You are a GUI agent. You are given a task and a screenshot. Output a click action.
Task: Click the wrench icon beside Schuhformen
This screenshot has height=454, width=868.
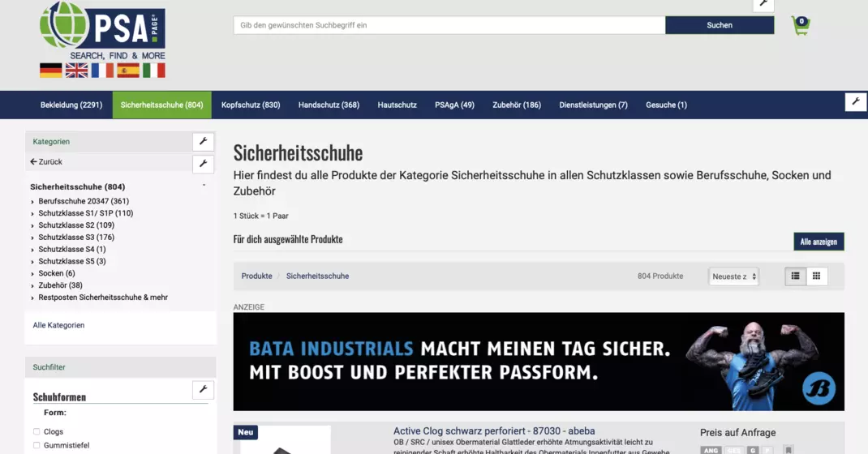[203, 389]
